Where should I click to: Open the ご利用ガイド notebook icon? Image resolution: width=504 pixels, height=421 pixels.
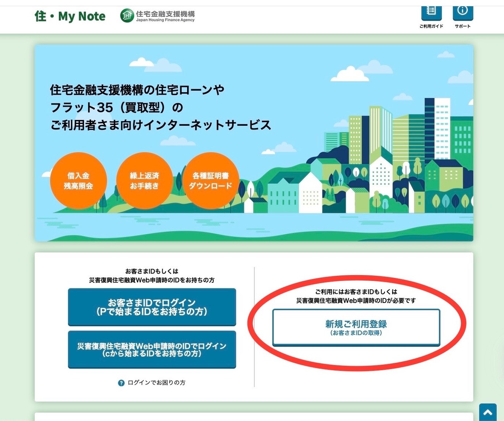[431, 13]
